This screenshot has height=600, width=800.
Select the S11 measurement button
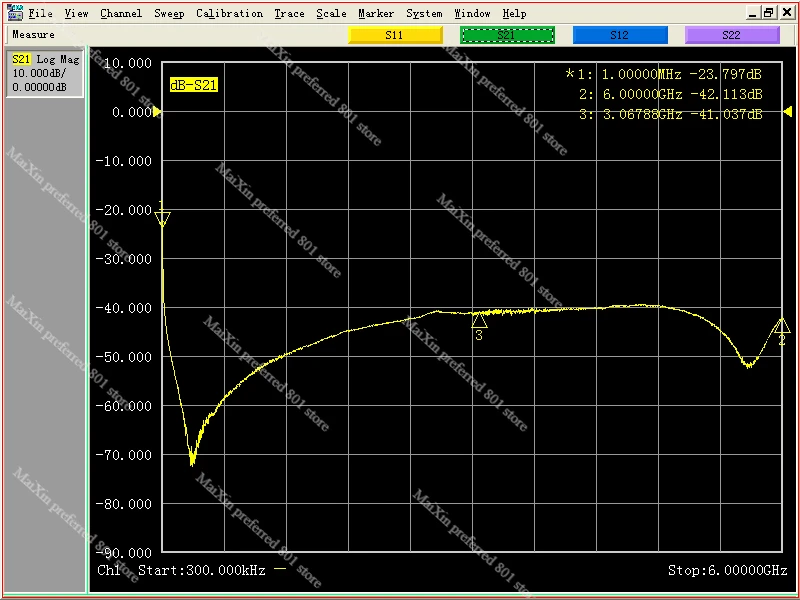click(x=395, y=35)
